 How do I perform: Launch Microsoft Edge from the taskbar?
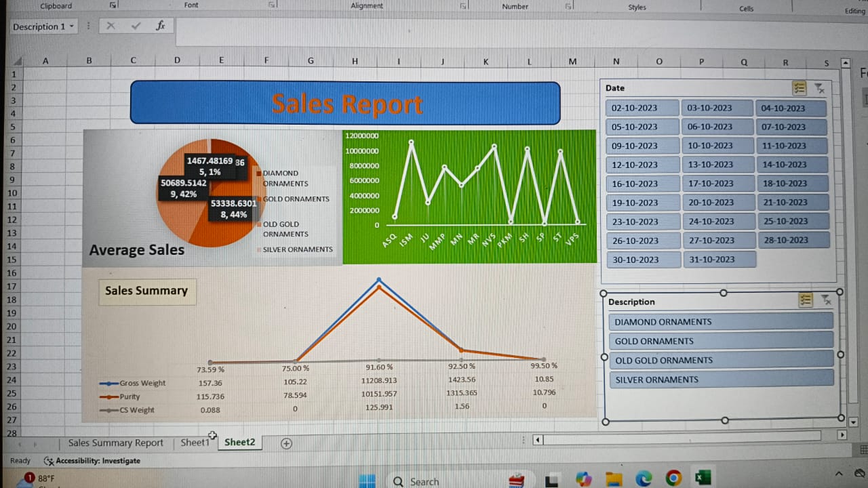pos(644,479)
